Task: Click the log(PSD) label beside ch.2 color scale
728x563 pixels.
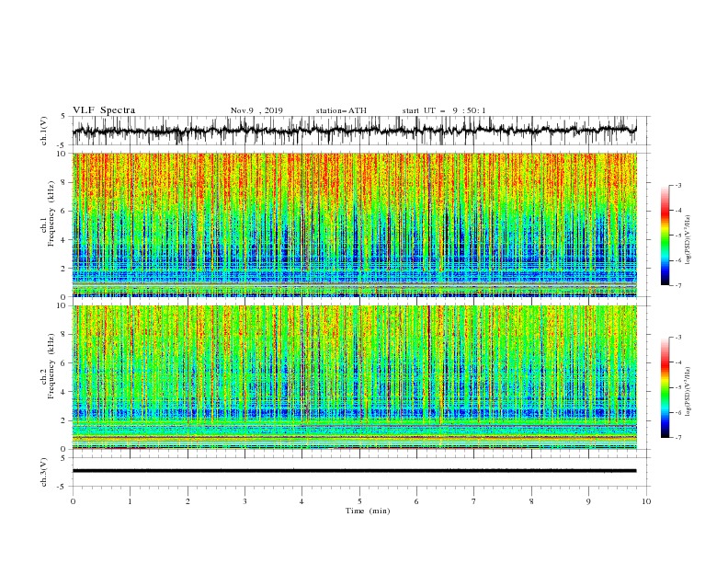Action: (688, 391)
